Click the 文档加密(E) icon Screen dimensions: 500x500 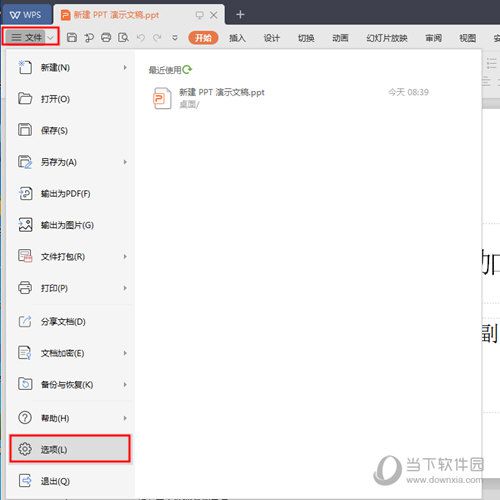point(25,353)
